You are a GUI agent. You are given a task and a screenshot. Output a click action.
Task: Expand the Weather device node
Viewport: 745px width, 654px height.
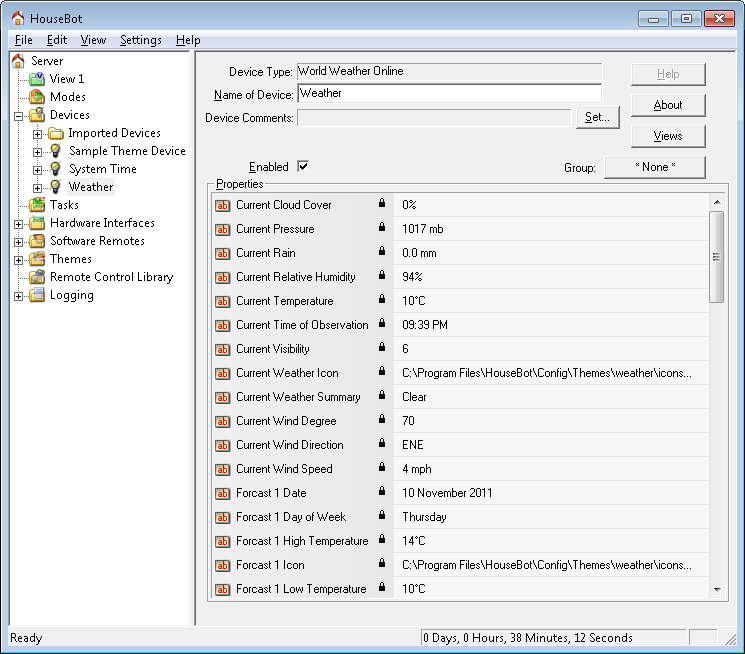(38, 189)
